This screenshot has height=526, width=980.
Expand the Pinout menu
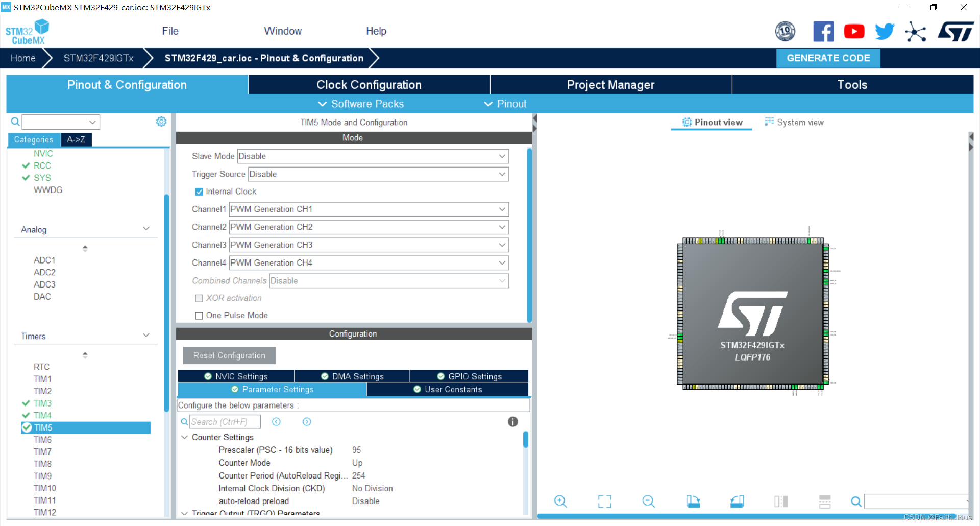(505, 104)
